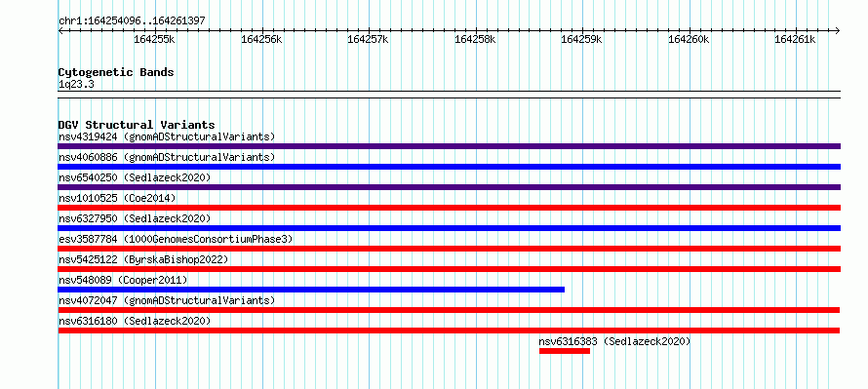Select the nsv6327950 blue variant bar
The width and height of the screenshot is (868, 389).
449,228
